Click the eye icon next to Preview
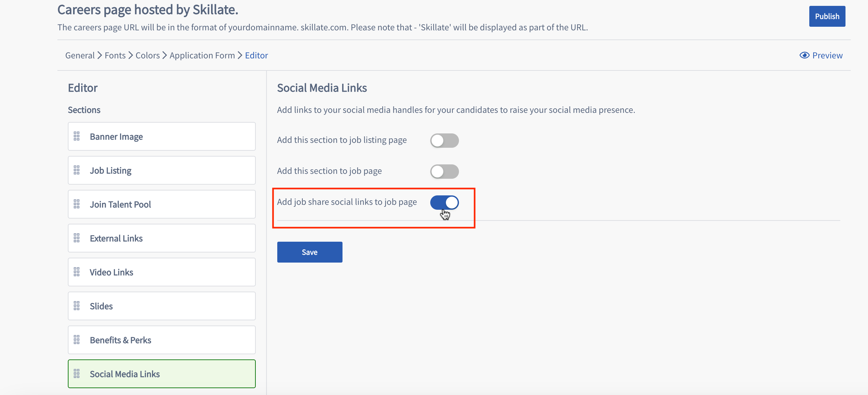The image size is (868, 395). [x=804, y=55]
